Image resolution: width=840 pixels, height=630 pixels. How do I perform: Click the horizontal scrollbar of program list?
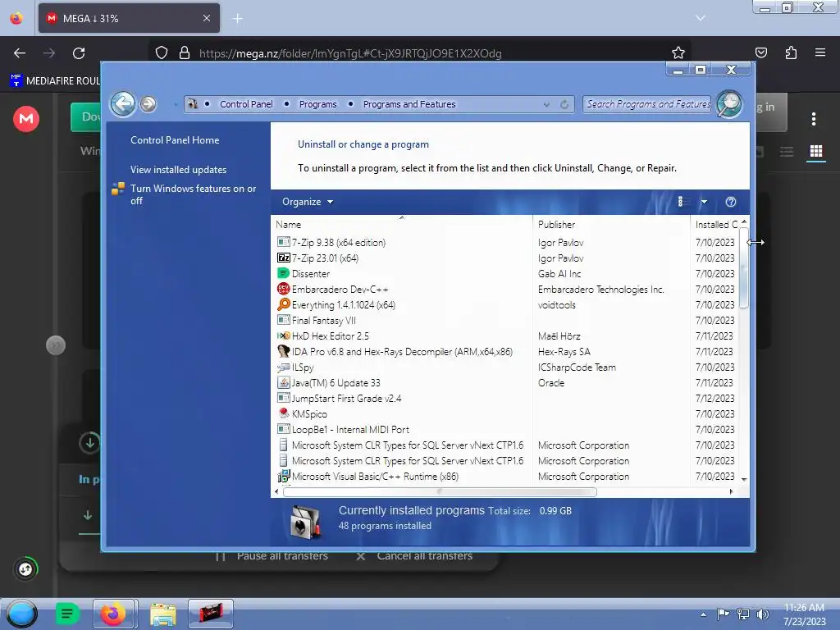[x=440, y=491]
